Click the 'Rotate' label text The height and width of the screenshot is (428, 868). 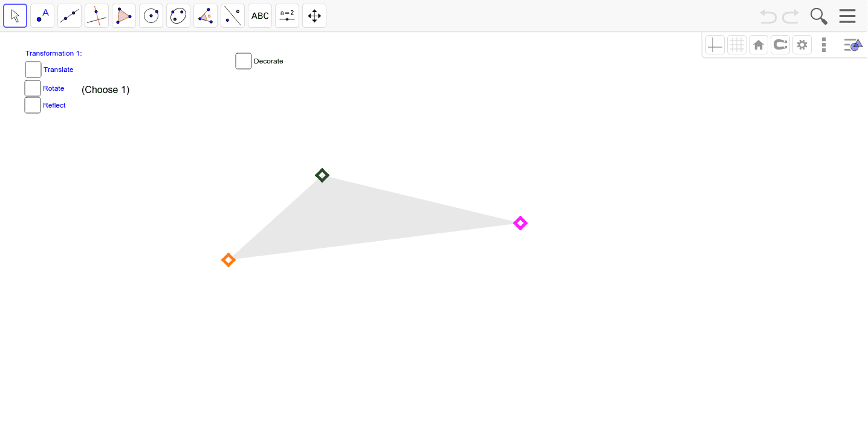click(54, 88)
